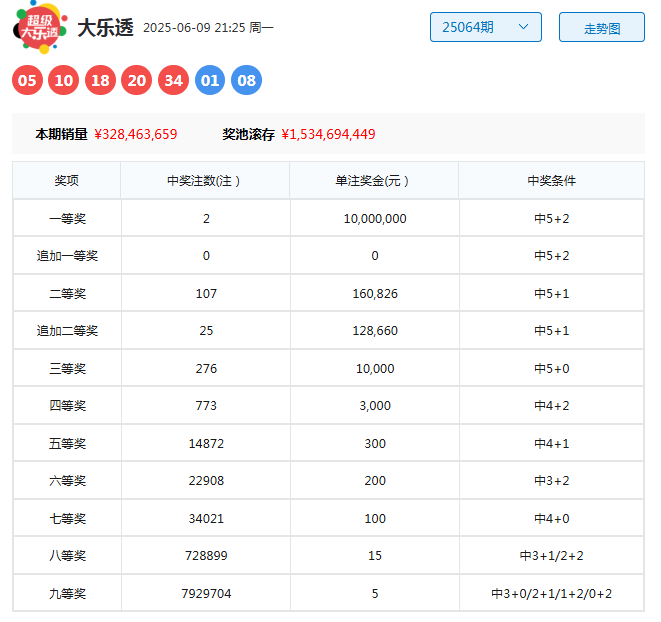Image resolution: width=661 pixels, height=622 pixels.
Task: Click the 中3+1/2+2 condition cell
Action: (x=551, y=556)
